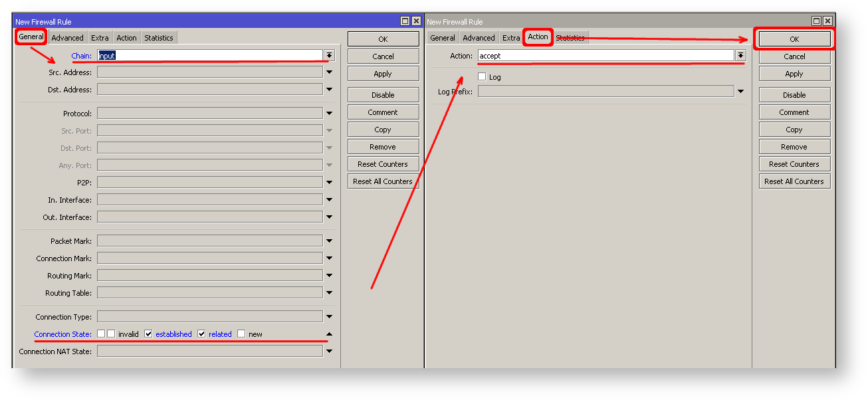868x400 pixels.
Task: Uncheck the established connection state checkbox
Action: click(x=148, y=334)
